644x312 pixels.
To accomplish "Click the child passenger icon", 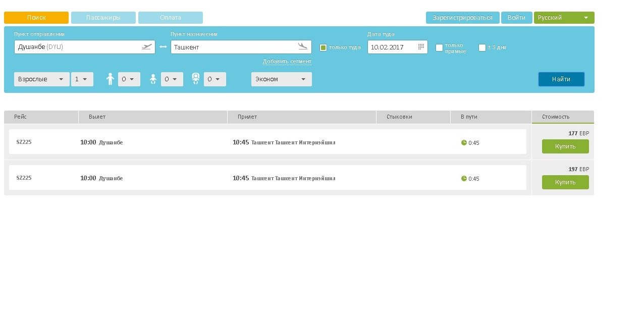I will tap(110, 79).
